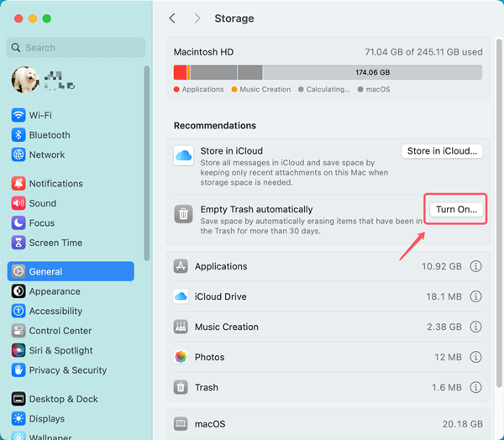This screenshot has width=504, height=440.
Task: Select the iCloud Drive storage row
Action: [328, 296]
